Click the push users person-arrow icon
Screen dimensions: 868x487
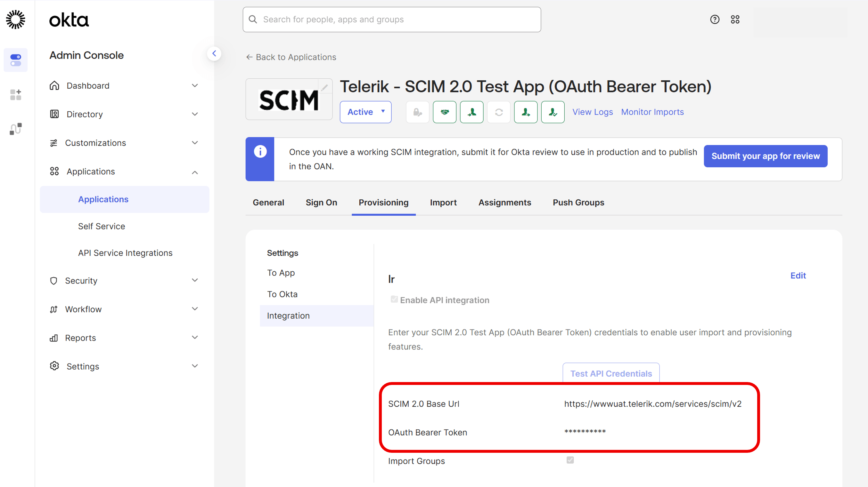click(526, 112)
